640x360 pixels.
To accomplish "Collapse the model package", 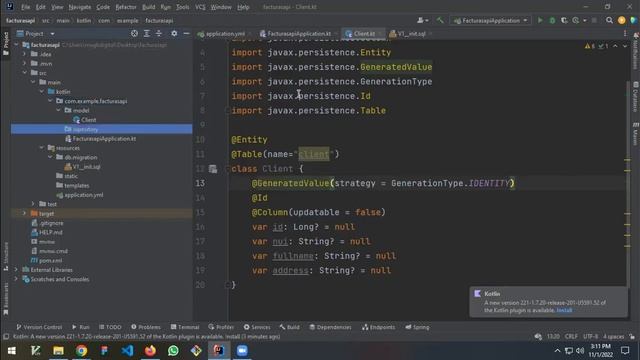I will coord(58,110).
